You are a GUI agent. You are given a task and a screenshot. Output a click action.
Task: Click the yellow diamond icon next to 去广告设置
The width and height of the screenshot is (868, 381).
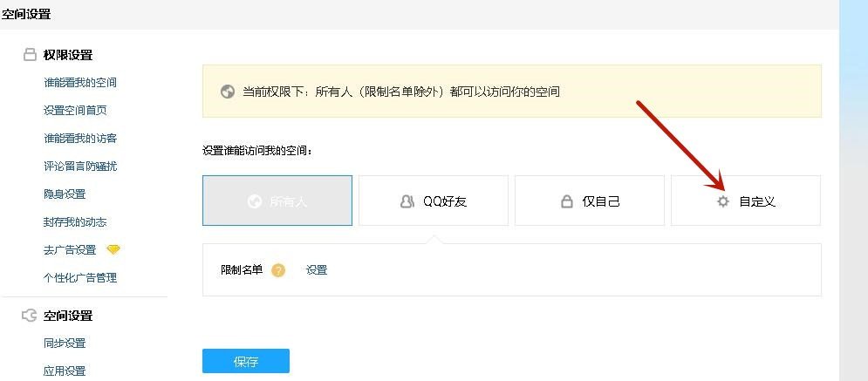pyautogui.click(x=113, y=250)
